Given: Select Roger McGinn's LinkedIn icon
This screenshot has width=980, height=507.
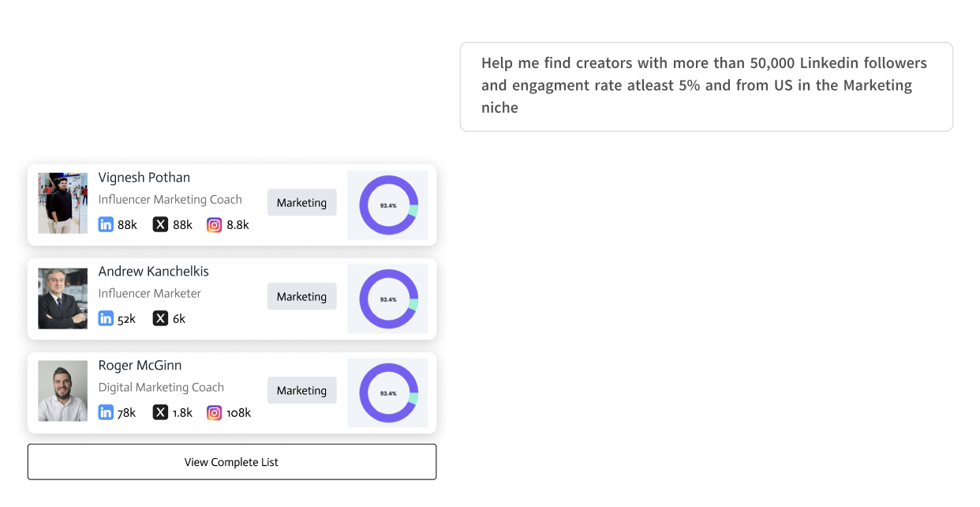Looking at the screenshot, I should pos(106,412).
